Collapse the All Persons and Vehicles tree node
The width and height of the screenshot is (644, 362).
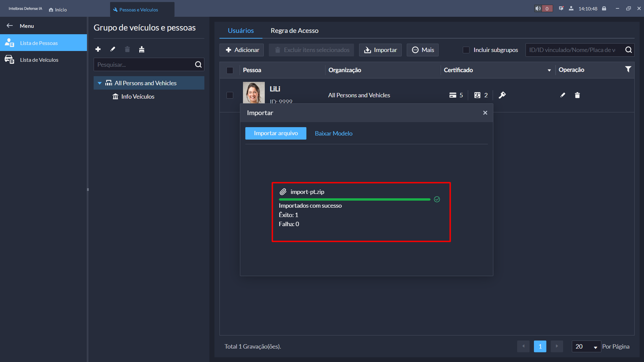point(100,83)
